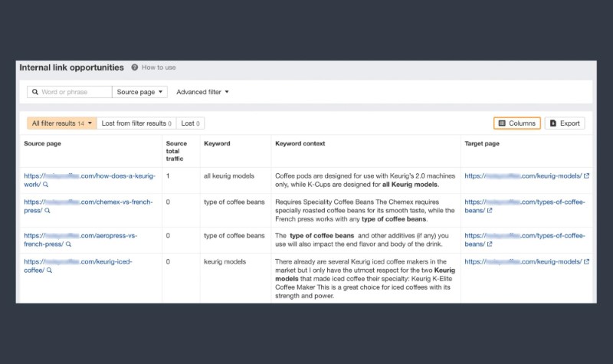Viewport: 613px width, 364px height.
Task: Select the All filter results tab
Action: (62, 123)
